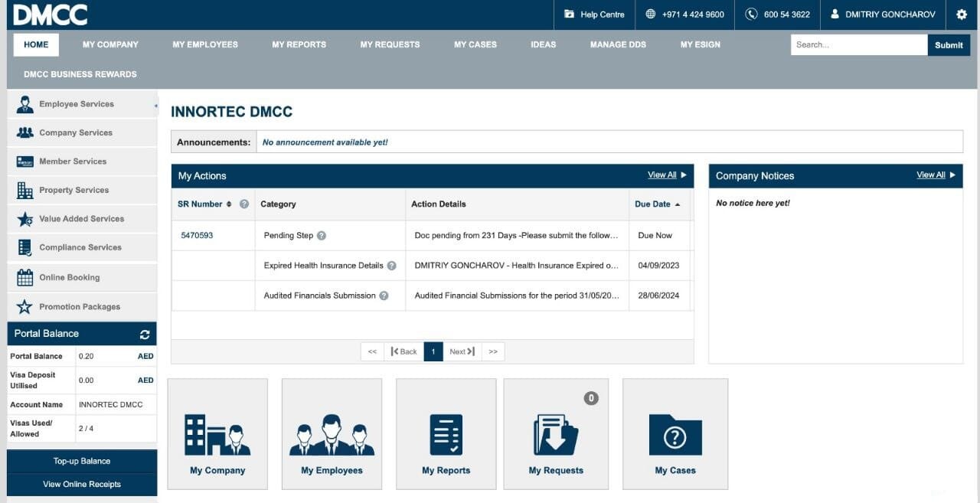View All in My Actions
Image resolution: width=980 pixels, height=503 pixels.
coord(662,175)
